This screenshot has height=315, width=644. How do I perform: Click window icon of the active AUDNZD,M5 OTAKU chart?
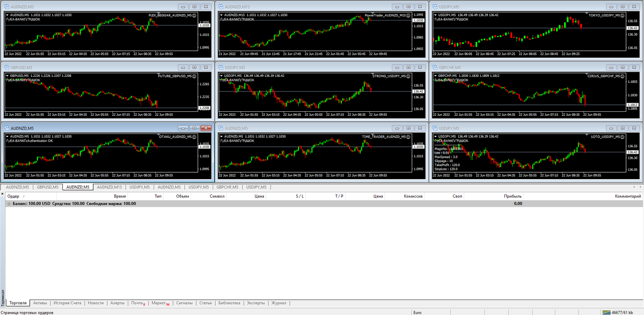coord(6,128)
